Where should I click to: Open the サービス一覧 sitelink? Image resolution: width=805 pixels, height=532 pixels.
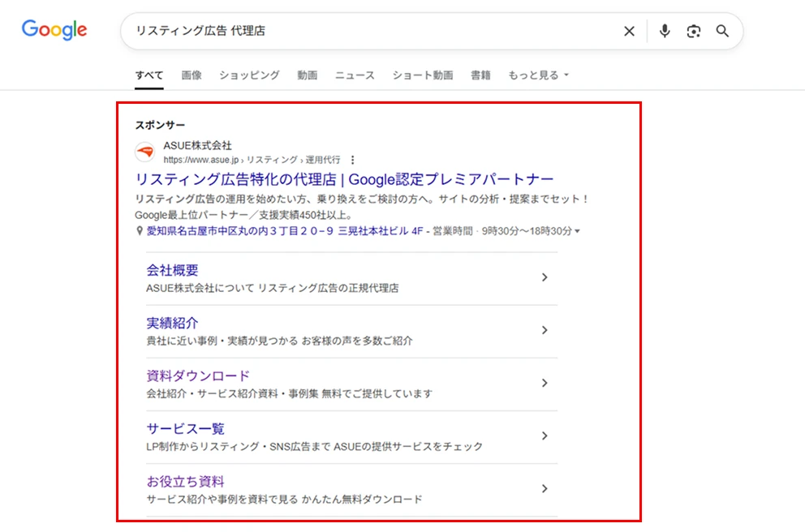pos(185,429)
